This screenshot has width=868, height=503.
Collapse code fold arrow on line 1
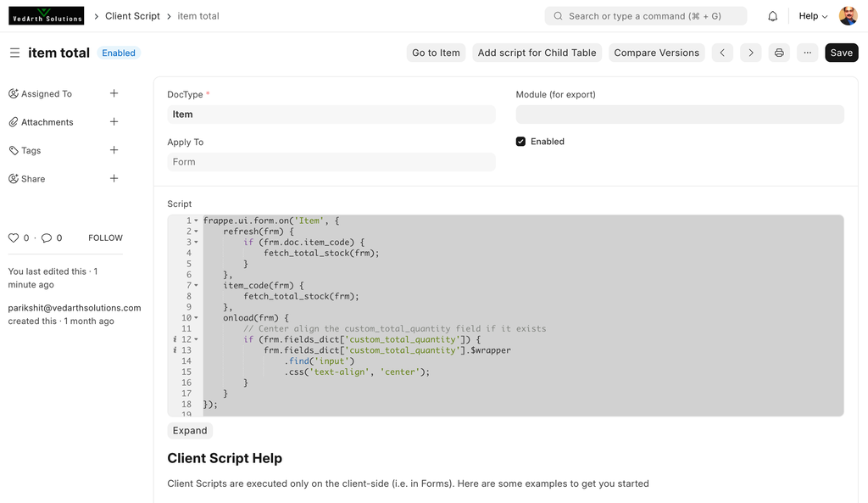tap(196, 221)
